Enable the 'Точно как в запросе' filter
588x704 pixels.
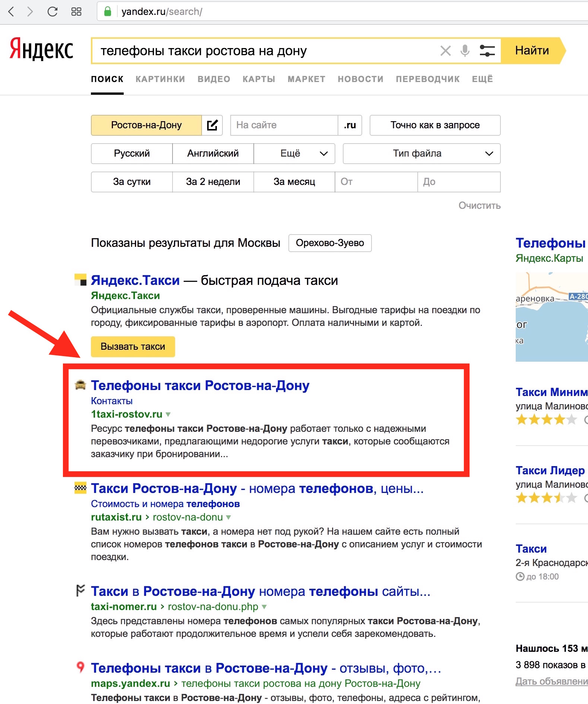tap(435, 125)
